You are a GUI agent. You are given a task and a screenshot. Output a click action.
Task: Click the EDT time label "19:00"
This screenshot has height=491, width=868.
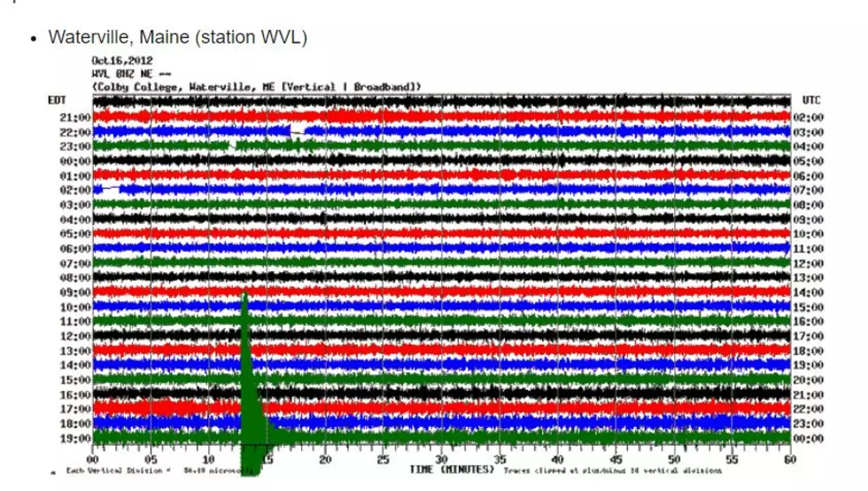[x=75, y=439]
